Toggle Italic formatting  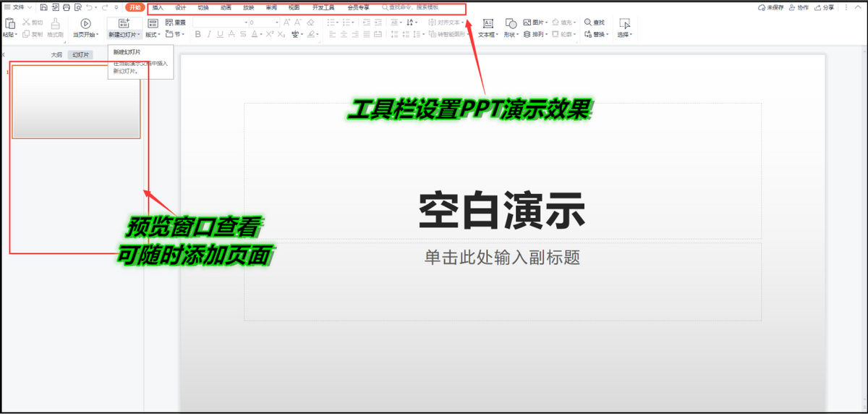(x=209, y=34)
